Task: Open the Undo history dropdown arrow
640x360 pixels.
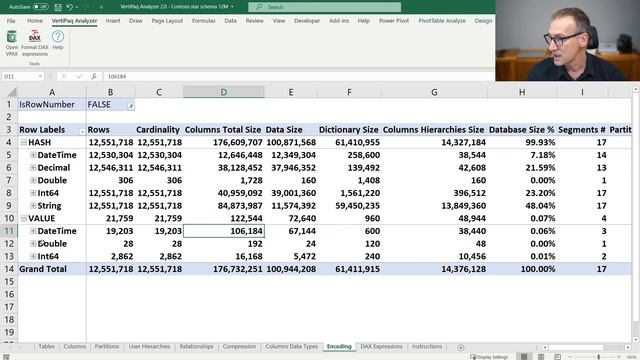Action: pos(77,7)
